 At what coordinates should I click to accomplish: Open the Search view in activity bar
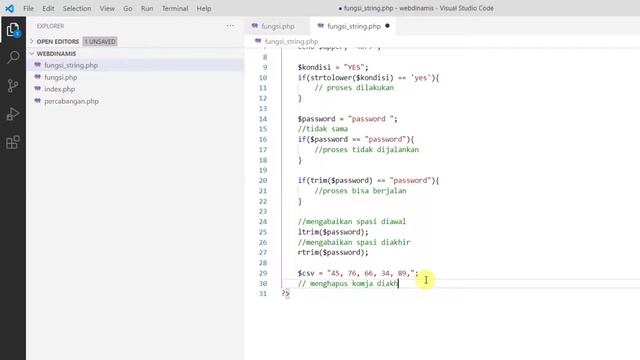click(x=13, y=58)
